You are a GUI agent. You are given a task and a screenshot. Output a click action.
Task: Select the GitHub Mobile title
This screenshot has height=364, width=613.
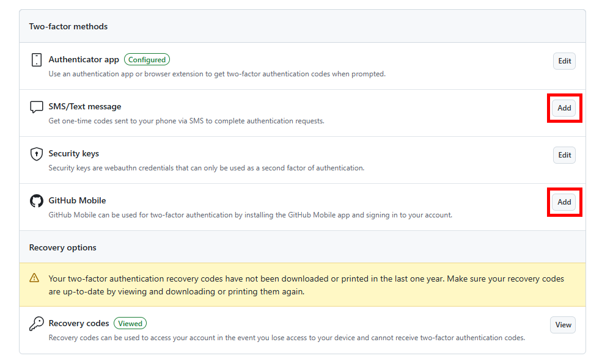(x=77, y=201)
